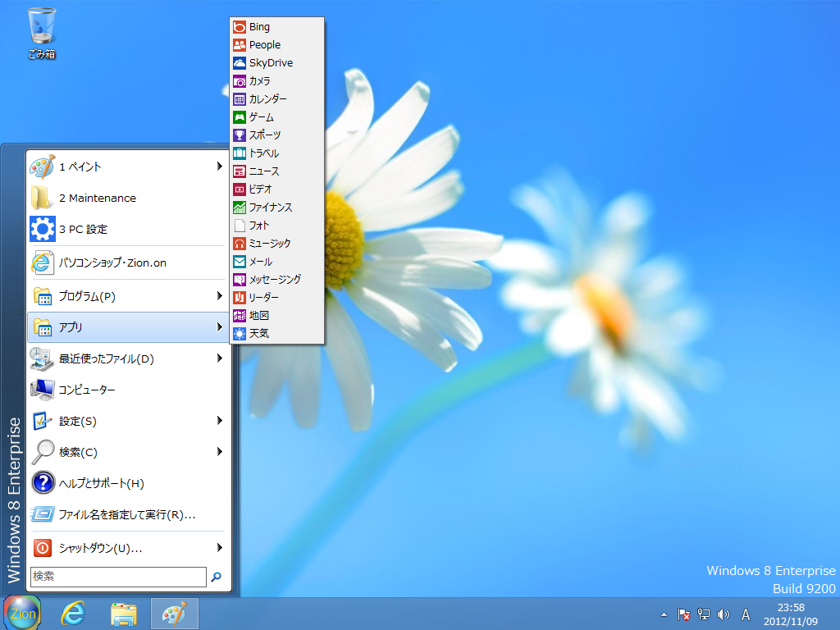840x630 pixels.
Task: Open the 地図 maps app
Action: [258, 316]
